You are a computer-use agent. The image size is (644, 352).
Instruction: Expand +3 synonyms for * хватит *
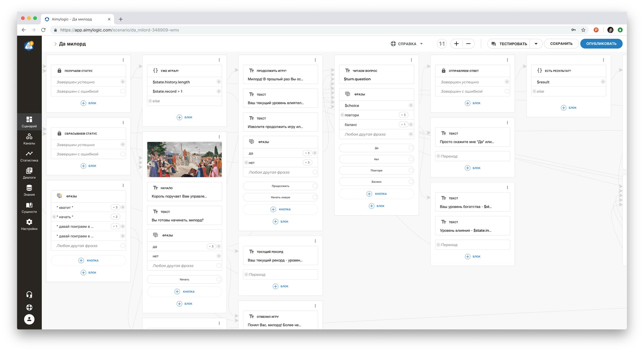pos(115,207)
